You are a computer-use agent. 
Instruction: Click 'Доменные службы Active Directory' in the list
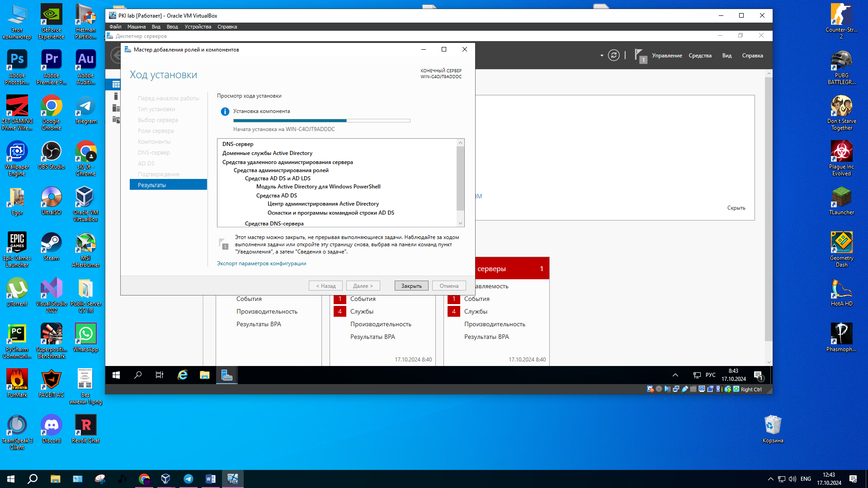(267, 153)
